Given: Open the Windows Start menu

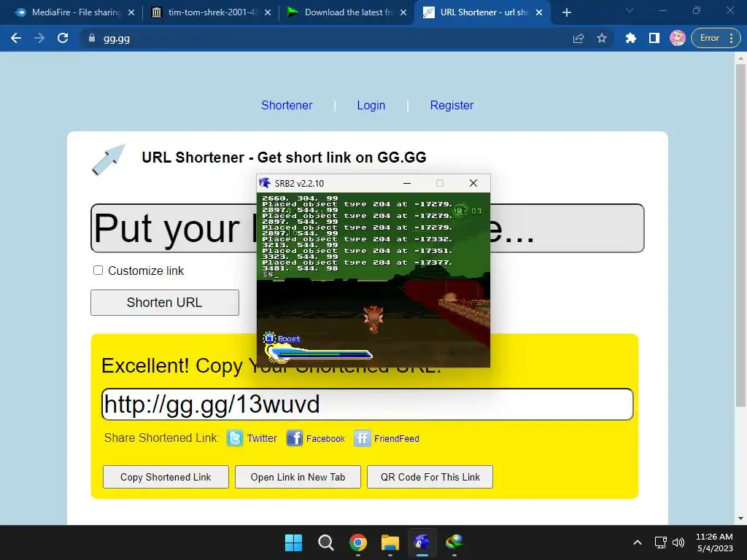Looking at the screenshot, I should point(293,542).
